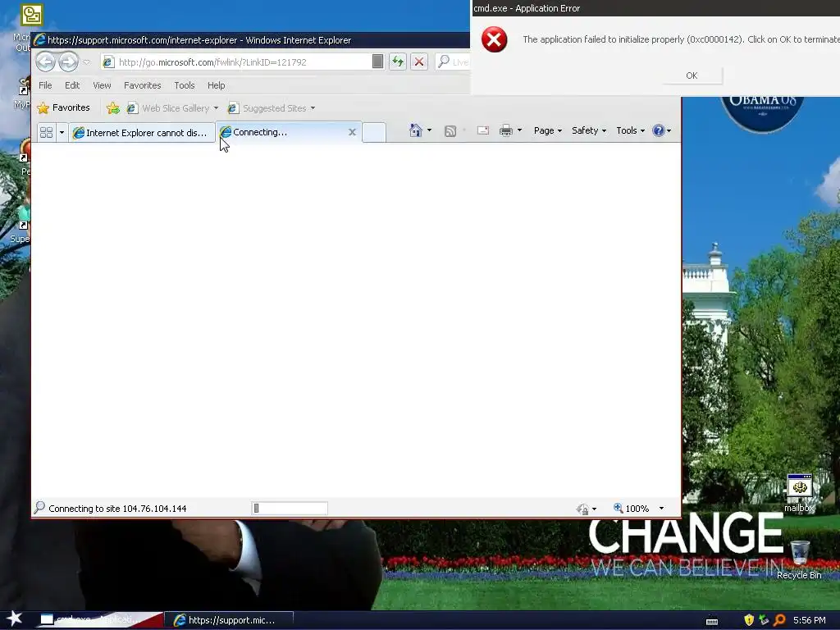This screenshot has height=630, width=840.
Task: Expand the Print dropdown arrow
Action: tap(519, 130)
